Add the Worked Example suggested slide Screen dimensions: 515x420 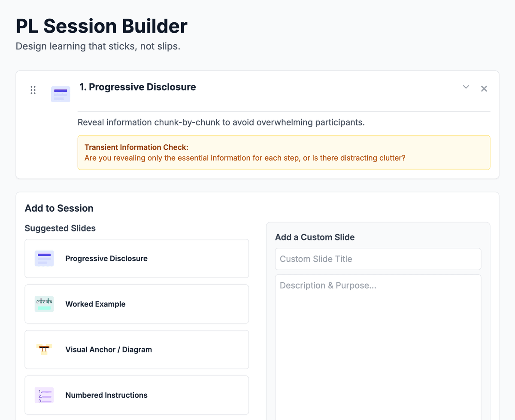136,304
